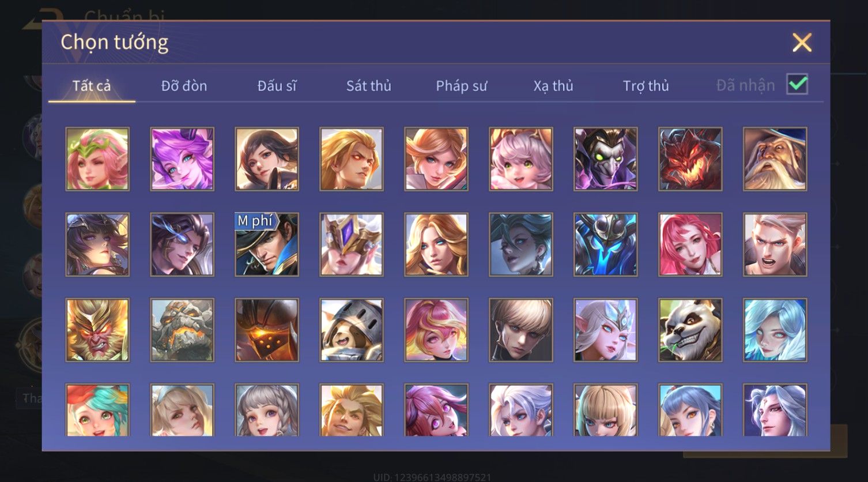Select the stone golem hero portrait
Screen dimensions: 868x482
182,330
